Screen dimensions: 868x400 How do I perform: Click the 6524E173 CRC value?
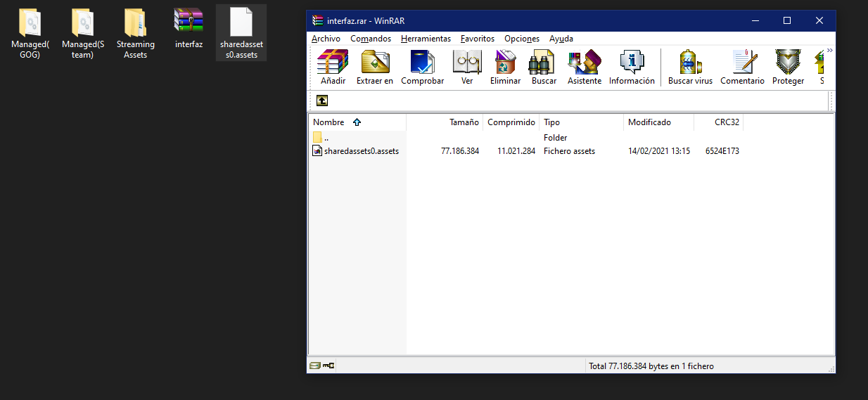pos(722,150)
